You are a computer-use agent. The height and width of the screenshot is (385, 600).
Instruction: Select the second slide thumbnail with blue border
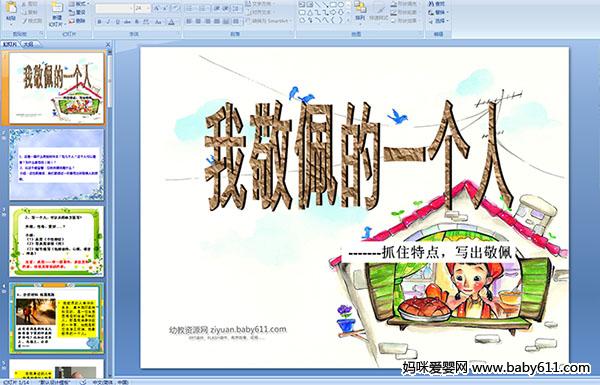pyautogui.click(x=56, y=164)
